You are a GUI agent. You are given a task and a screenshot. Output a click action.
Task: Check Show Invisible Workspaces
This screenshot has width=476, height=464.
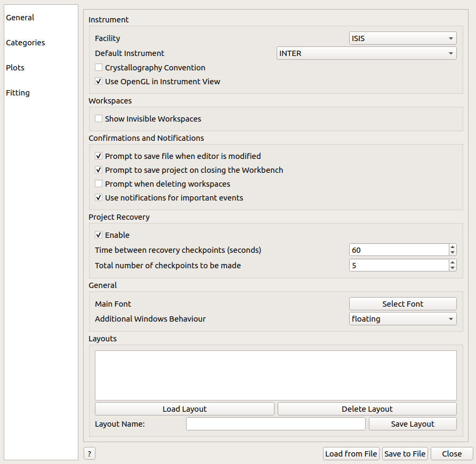(x=99, y=119)
